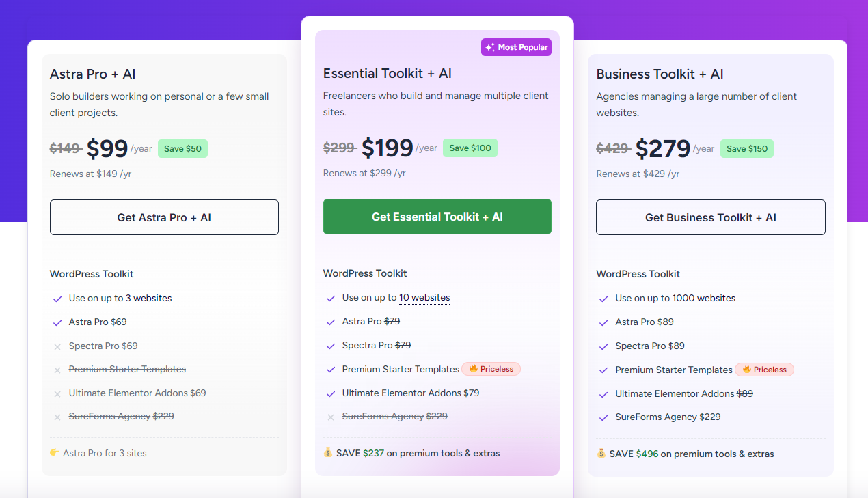
Task: Click the fire icon on Business Toolkit's Priceless badge
Action: click(x=746, y=370)
